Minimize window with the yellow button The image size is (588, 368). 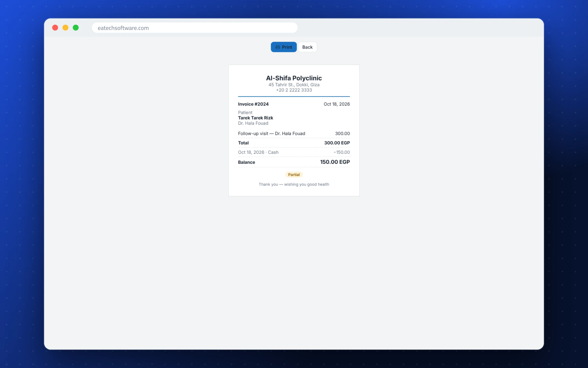[65, 28]
